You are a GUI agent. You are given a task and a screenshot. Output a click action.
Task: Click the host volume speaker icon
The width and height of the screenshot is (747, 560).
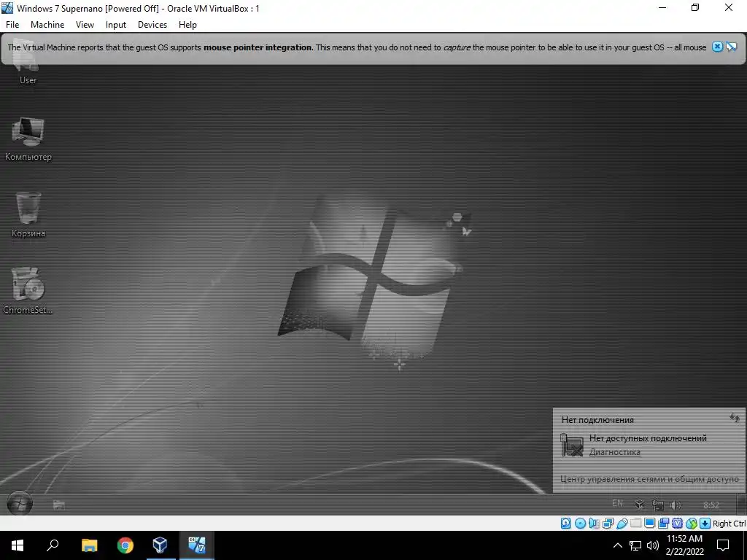(653, 545)
